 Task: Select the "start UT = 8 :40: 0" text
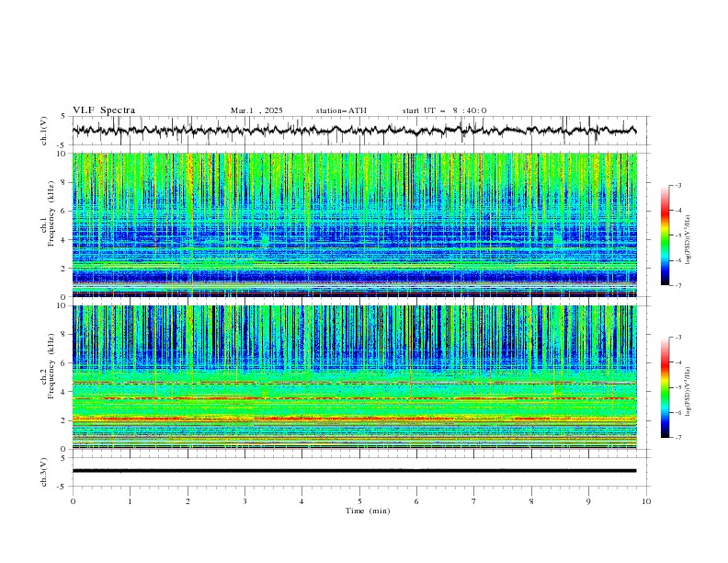[x=444, y=110]
